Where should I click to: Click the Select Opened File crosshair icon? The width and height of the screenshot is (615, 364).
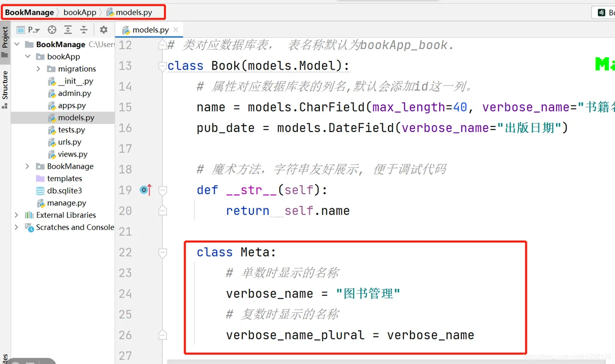click(52, 30)
